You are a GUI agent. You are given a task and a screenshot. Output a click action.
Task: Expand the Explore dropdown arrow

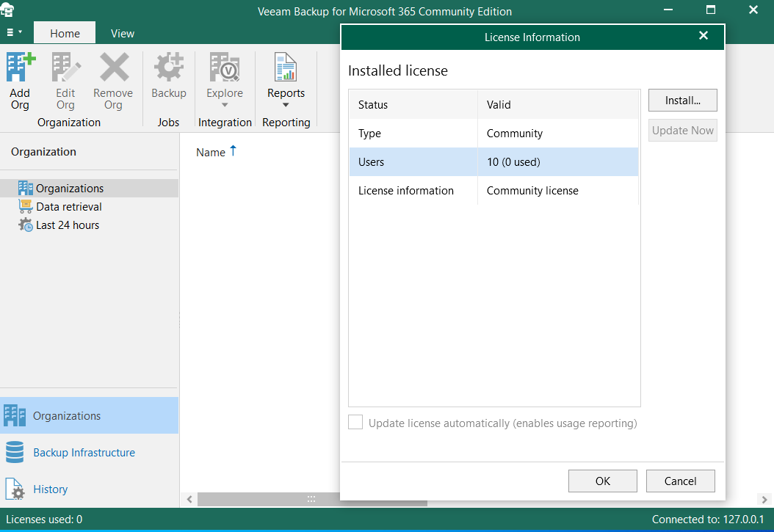(225, 105)
